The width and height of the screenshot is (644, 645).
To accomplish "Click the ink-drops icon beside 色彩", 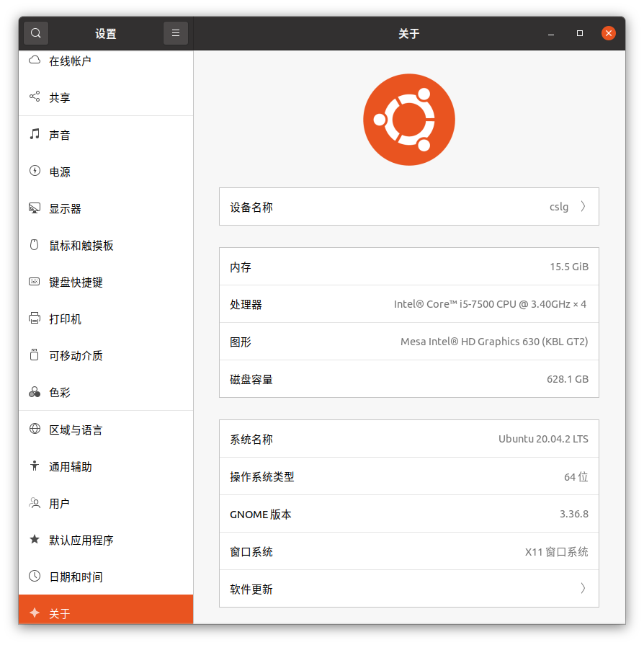I will tap(35, 392).
